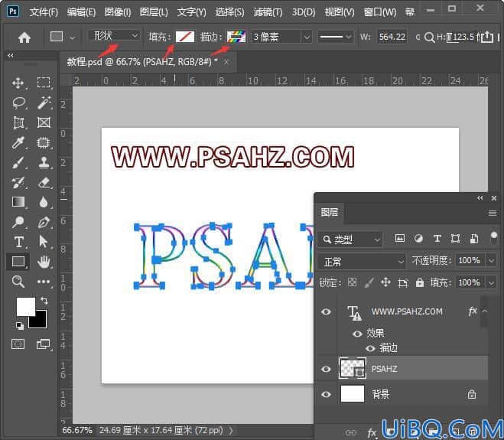Click the 描边 rainbow stroke swatch

(x=236, y=37)
